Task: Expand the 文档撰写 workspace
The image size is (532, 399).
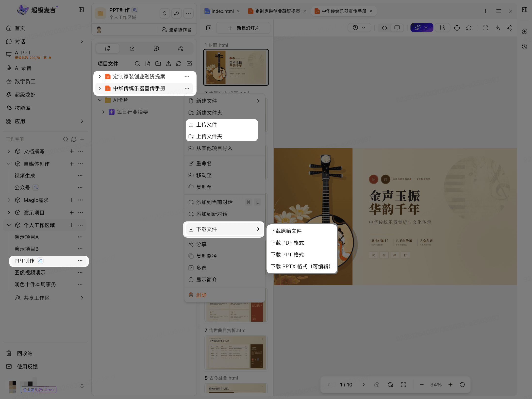Action: coord(9,151)
